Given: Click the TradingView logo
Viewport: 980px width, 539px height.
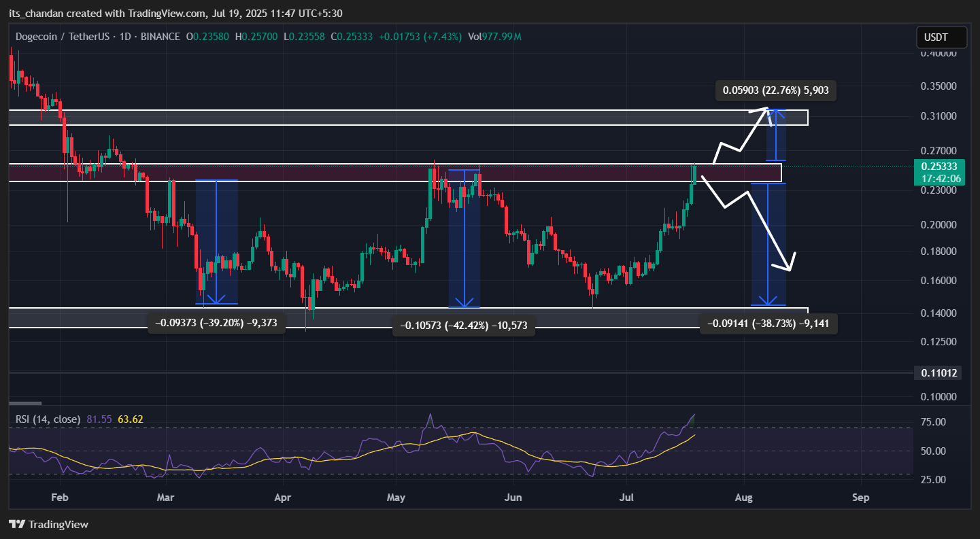Looking at the screenshot, I should pyautogui.click(x=48, y=524).
